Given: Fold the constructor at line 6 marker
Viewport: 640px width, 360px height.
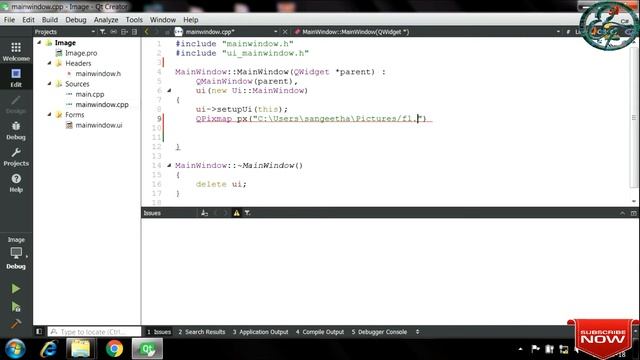Looking at the screenshot, I should pos(169,91).
